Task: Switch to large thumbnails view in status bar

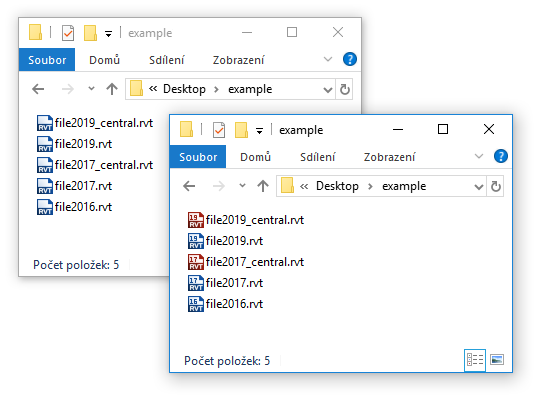Action: (497, 360)
